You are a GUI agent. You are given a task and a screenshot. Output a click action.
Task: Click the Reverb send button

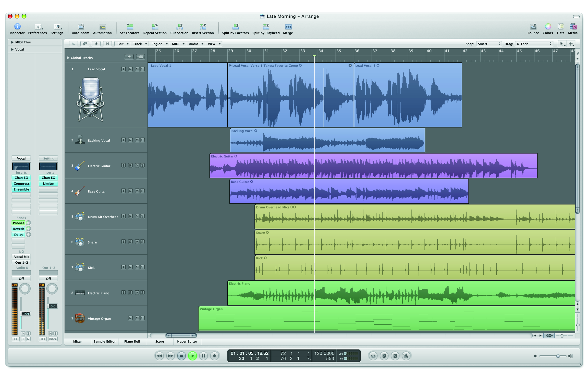tap(19, 229)
